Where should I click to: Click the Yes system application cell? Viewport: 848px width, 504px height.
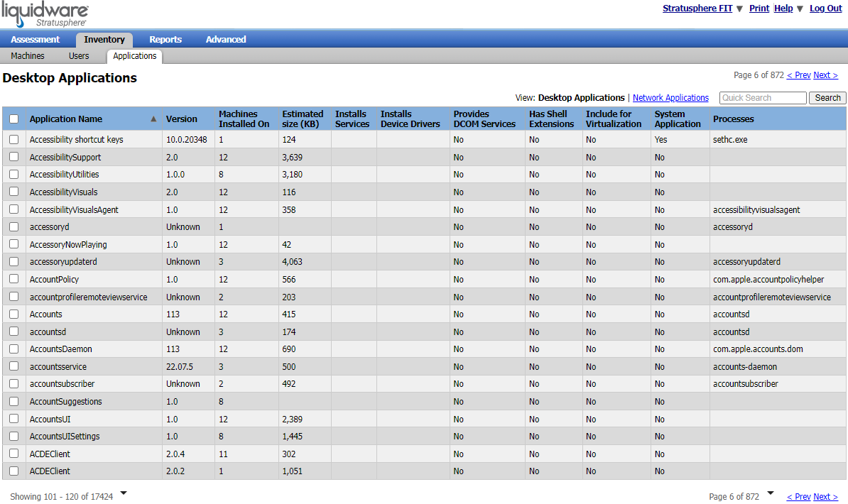tap(661, 140)
